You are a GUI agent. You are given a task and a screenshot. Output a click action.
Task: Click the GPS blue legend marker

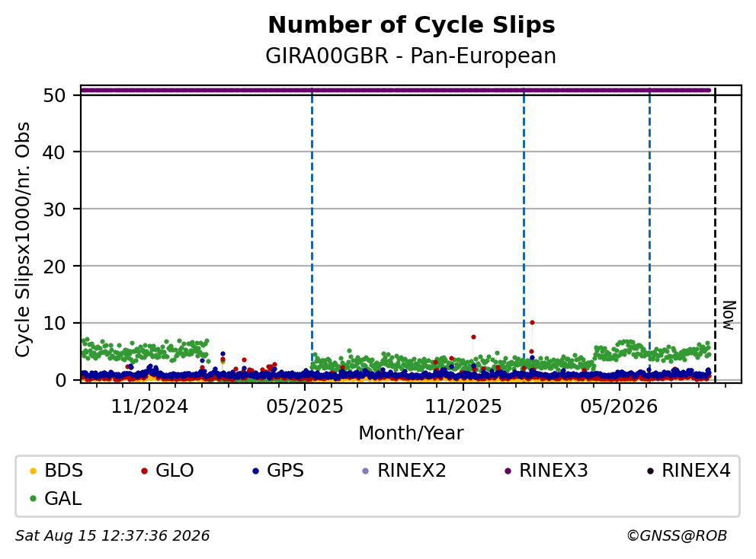(x=255, y=471)
